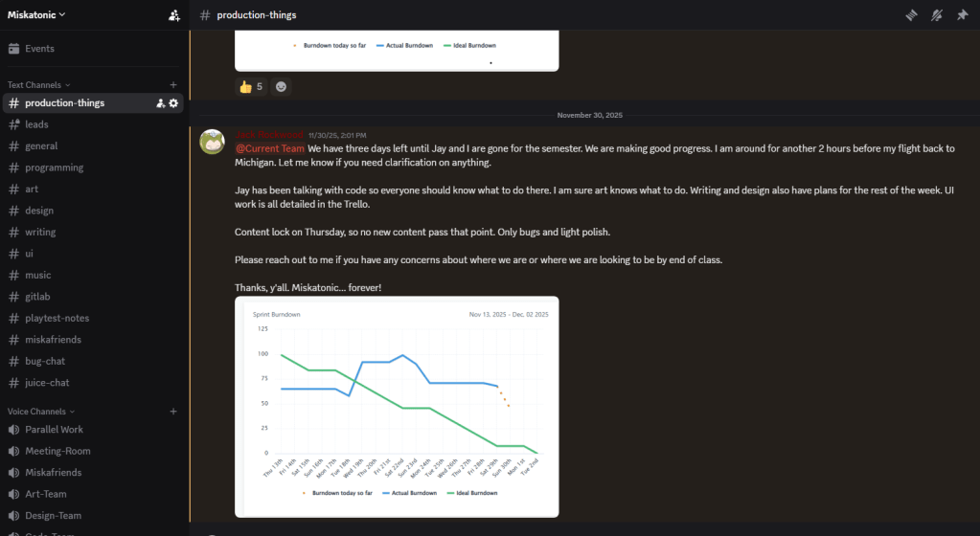Open production-things channel settings gear
Image resolution: width=980 pixels, height=536 pixels.
pos(173,103)
